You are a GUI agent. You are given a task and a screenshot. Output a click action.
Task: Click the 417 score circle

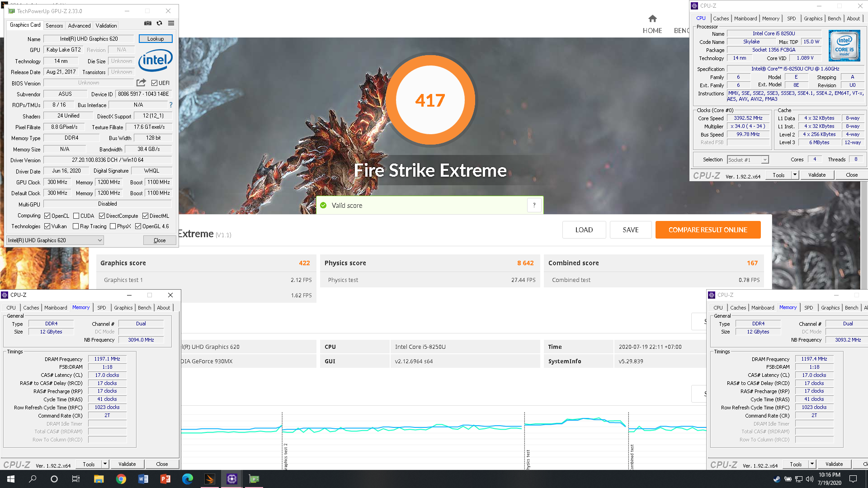pyautogui.click(x=430, y=100)
